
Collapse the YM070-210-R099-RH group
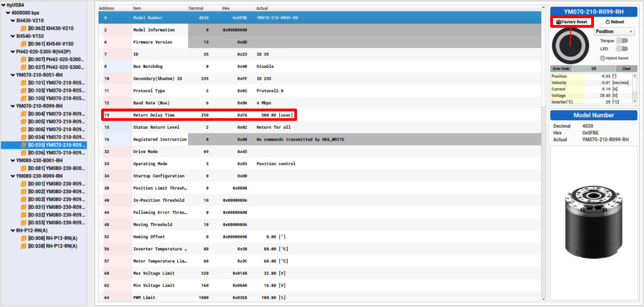tap(13, 106)
